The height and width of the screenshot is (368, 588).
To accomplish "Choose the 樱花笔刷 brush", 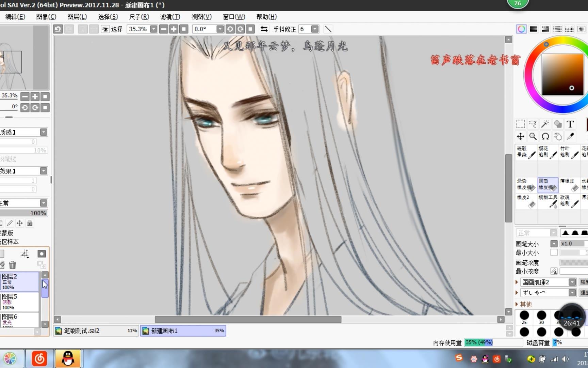I will click(x=548, y=152).
